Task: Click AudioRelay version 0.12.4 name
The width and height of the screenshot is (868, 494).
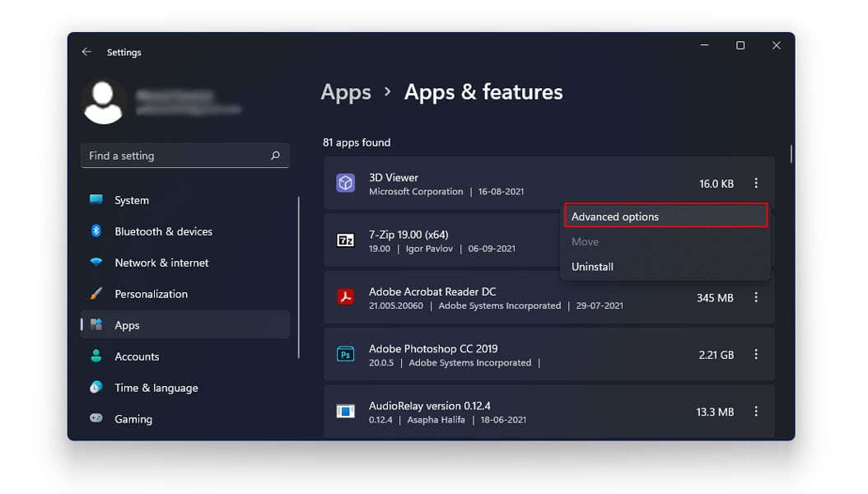Action: tap(430, 405)
